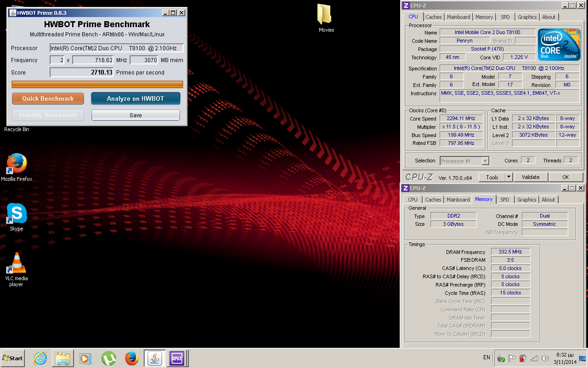
Task: Click OK button in CPU-Z
Action: (565, 177)
